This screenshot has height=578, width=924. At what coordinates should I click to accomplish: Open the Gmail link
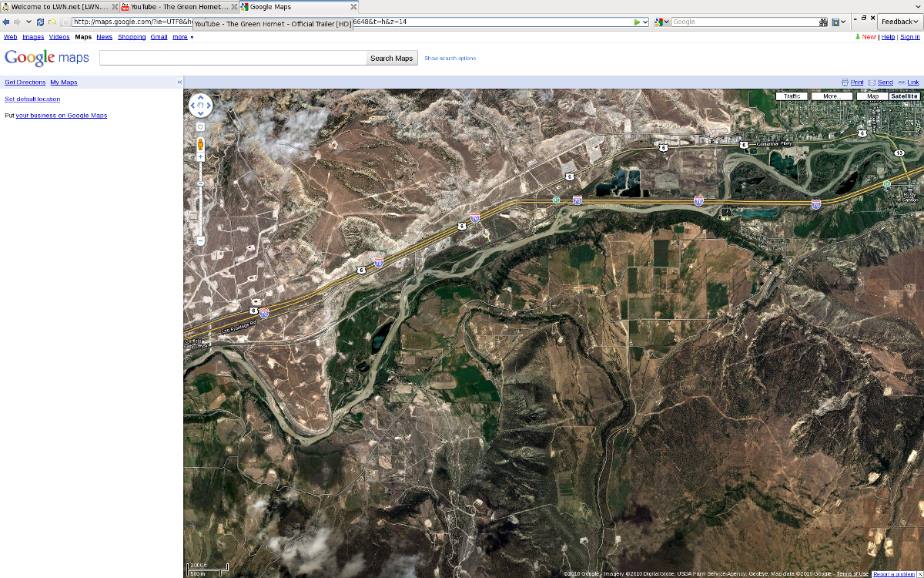click(159, 37)
